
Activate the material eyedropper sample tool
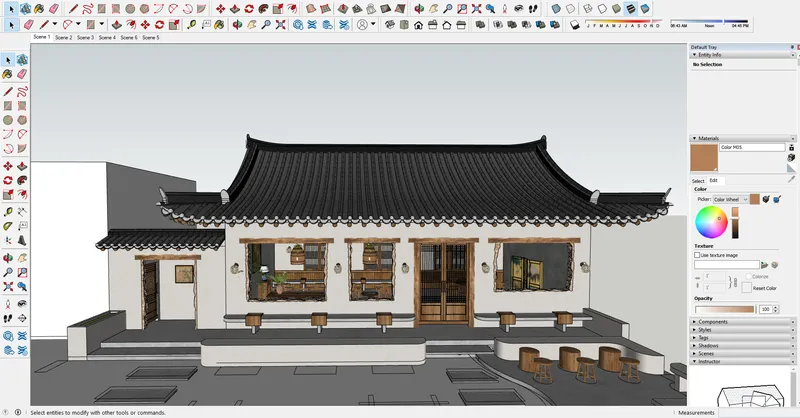coord(791,179)
